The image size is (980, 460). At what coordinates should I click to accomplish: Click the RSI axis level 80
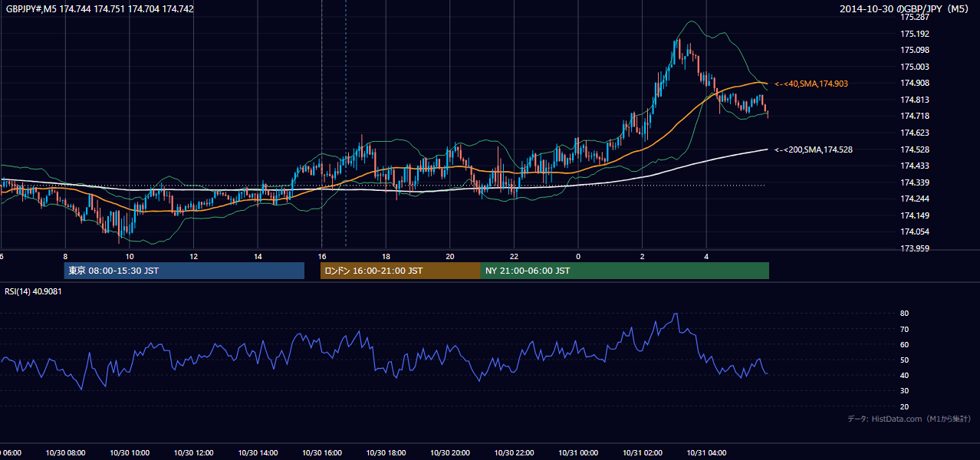click(904, 314)
